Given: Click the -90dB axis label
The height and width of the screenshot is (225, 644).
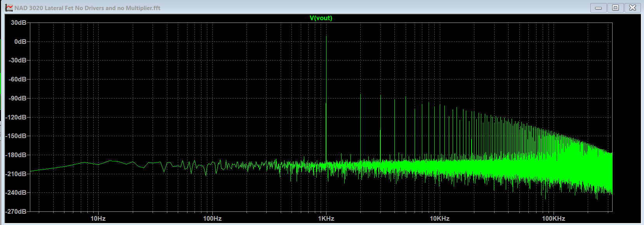Looking at the screenshot, I should [18, 98].
